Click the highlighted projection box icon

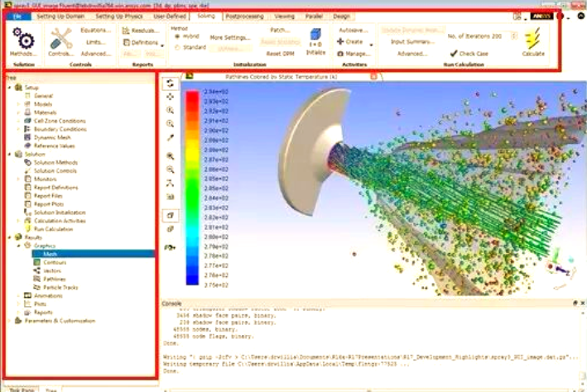click(171, 216)
